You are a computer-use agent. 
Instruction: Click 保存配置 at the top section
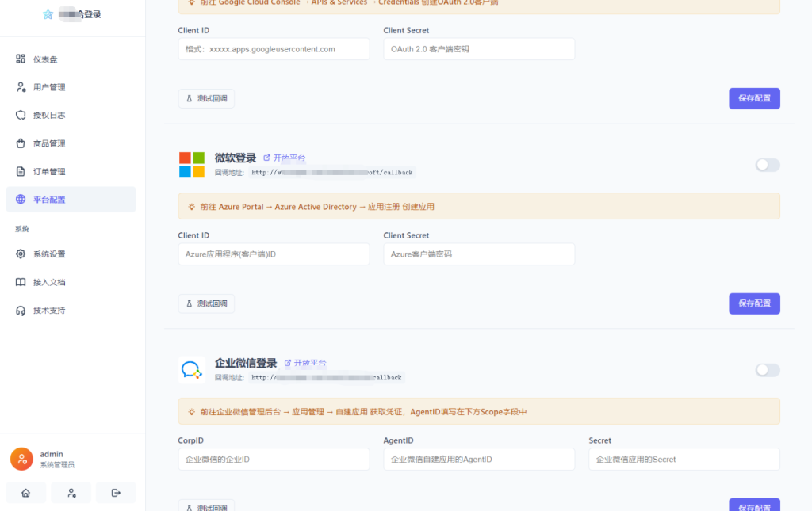click(754, 98)
